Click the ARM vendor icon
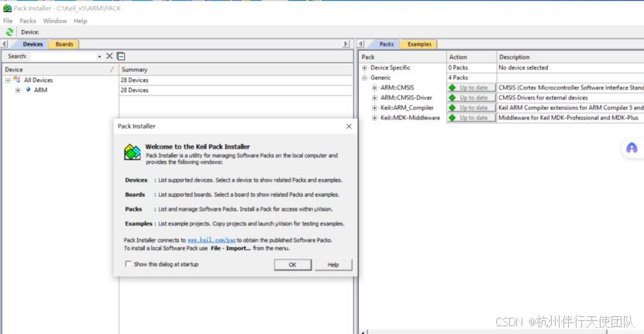This screenshot has width=644, height=334. pos(28,90)
